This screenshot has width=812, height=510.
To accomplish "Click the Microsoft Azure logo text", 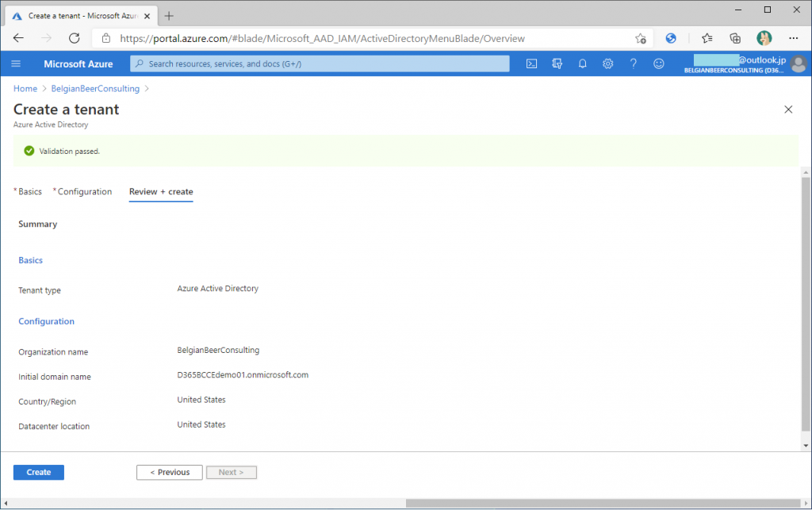I will (79, 64).
